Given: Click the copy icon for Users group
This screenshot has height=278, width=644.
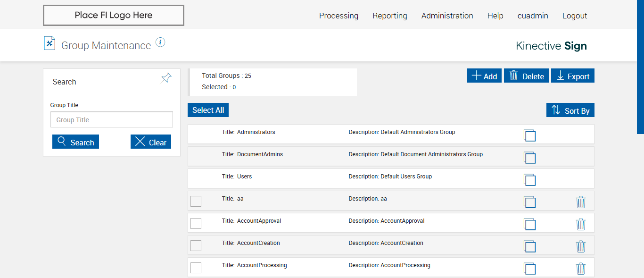Looking at the screenshot, I should [529, 180].
